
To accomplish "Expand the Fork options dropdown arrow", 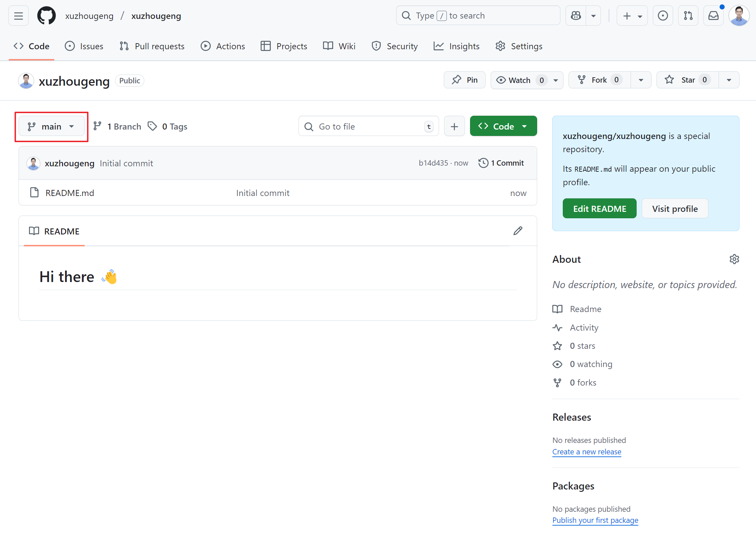I will (641, 80).
